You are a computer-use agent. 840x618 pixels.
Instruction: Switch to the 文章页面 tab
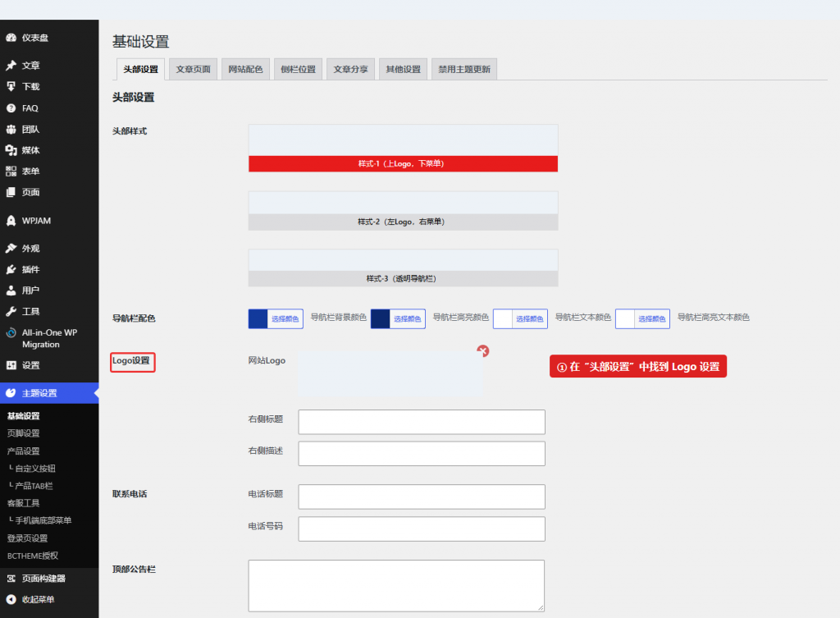193,69
